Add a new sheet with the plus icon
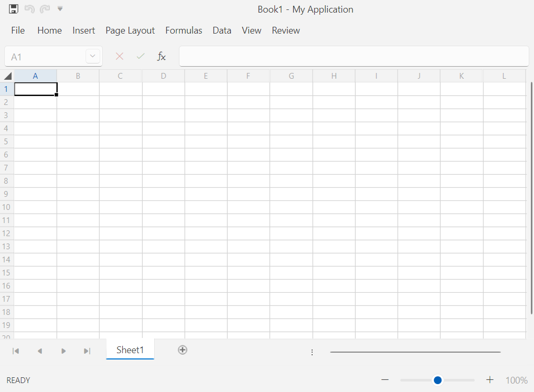Image resolution: width=534 pixels, height=392 pixels. 183,349
